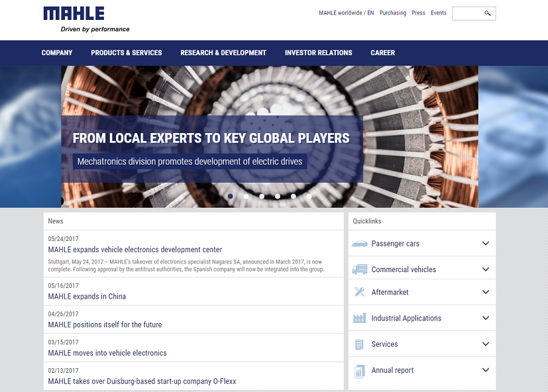Screen dimensions: 548x392
Task: Expand the Commercial vehicles quicklink chevron
Action: click(486, 269)
